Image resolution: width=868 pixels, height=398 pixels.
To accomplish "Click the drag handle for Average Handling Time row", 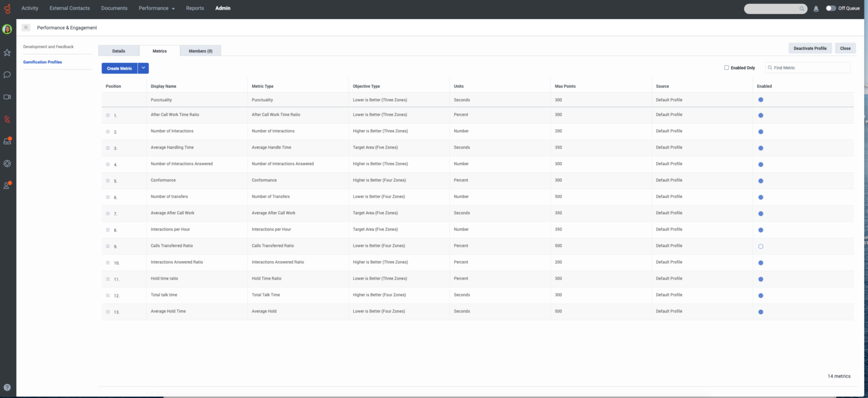I will point(108,148).
